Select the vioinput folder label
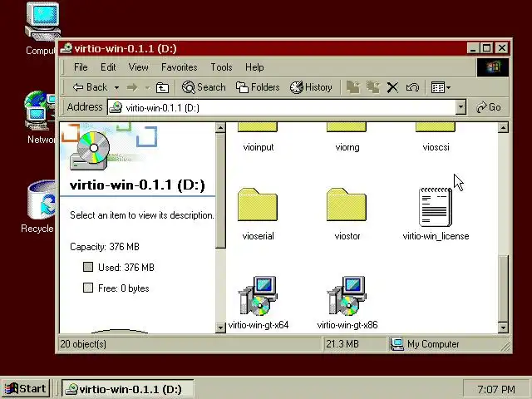The width and height of the screenshot is (532, 399). pyautogui.click(x=259, y=147)
